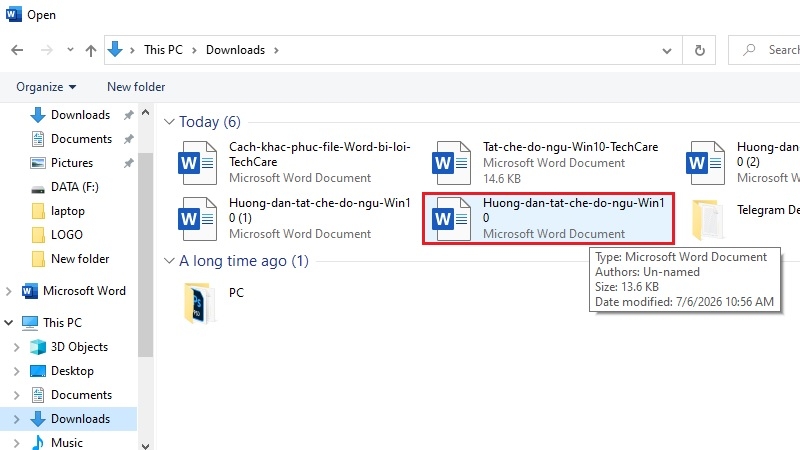Click the sidebar scrollbar down arrow

(145, 445)
